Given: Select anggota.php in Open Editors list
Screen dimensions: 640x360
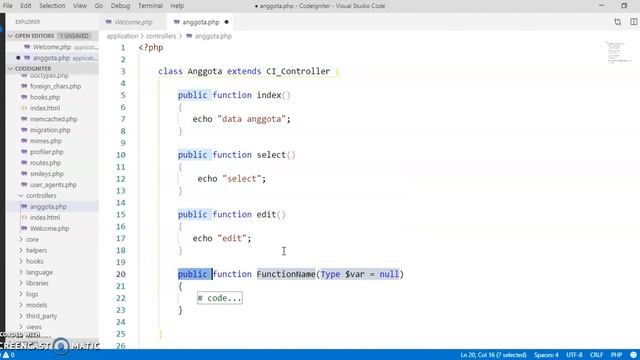Looking at the screenshot, I should (52, 58).
